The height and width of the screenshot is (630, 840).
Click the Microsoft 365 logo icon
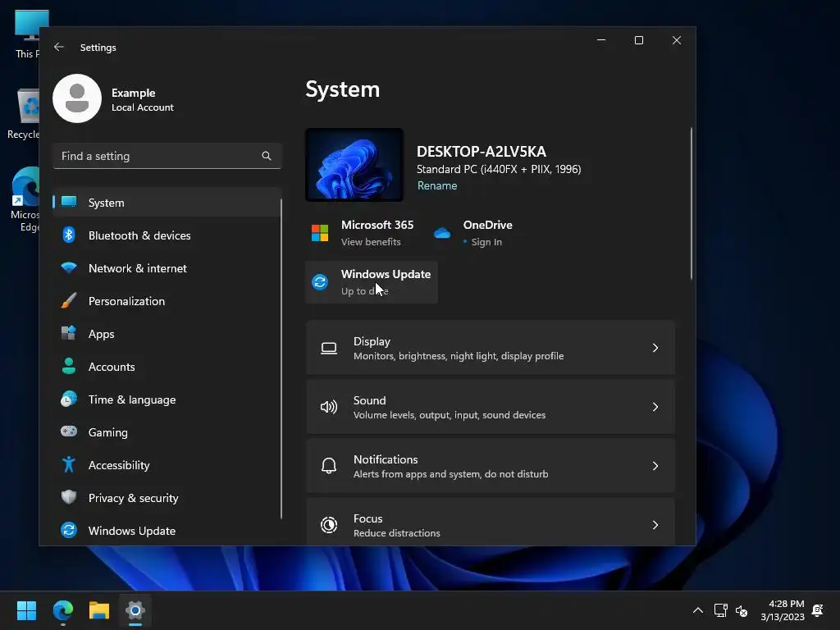320,233
